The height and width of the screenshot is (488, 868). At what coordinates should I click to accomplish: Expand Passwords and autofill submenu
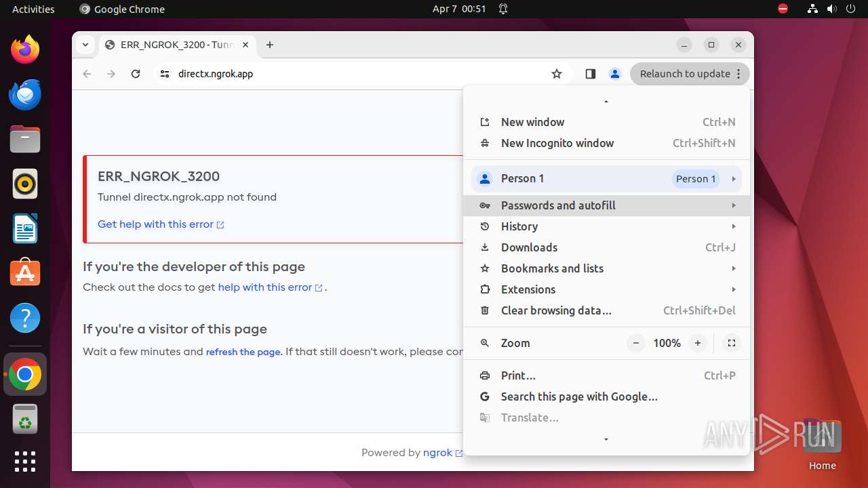pos(607,205)
